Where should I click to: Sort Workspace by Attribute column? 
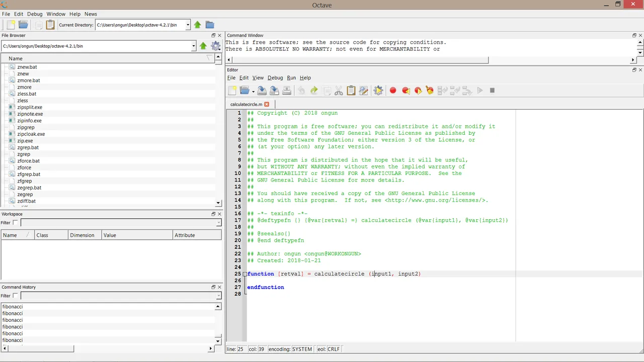tap(197, 235)
